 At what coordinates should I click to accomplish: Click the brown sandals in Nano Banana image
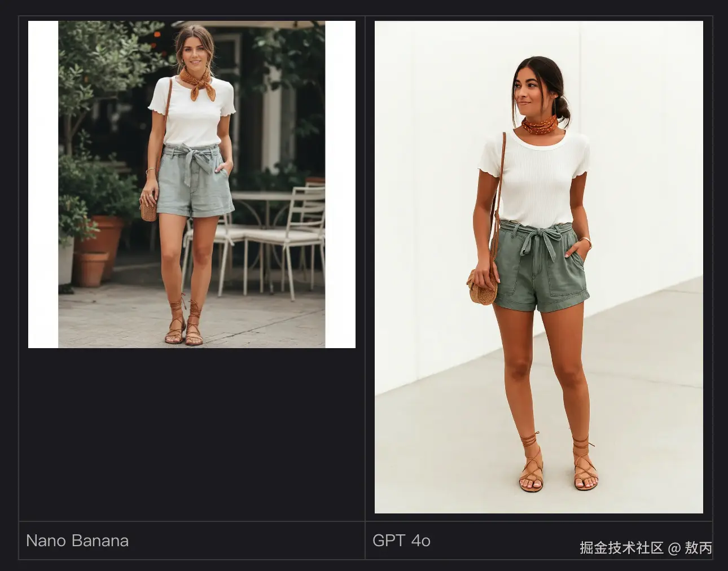coord(184,323)
